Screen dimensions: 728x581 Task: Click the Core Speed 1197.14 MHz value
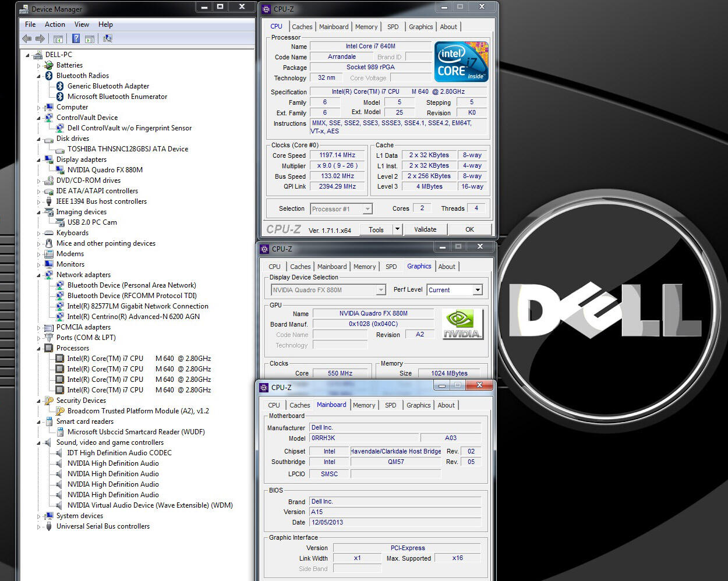point(337,155)
